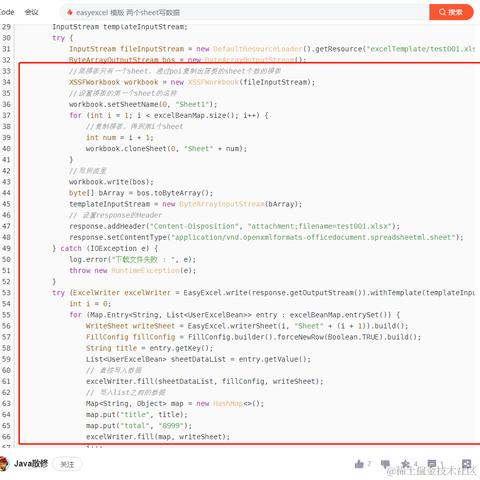Click the like count next to thumbs-up
The height and width of the screenshot is (480, 480).
click(x=369, y=464)
